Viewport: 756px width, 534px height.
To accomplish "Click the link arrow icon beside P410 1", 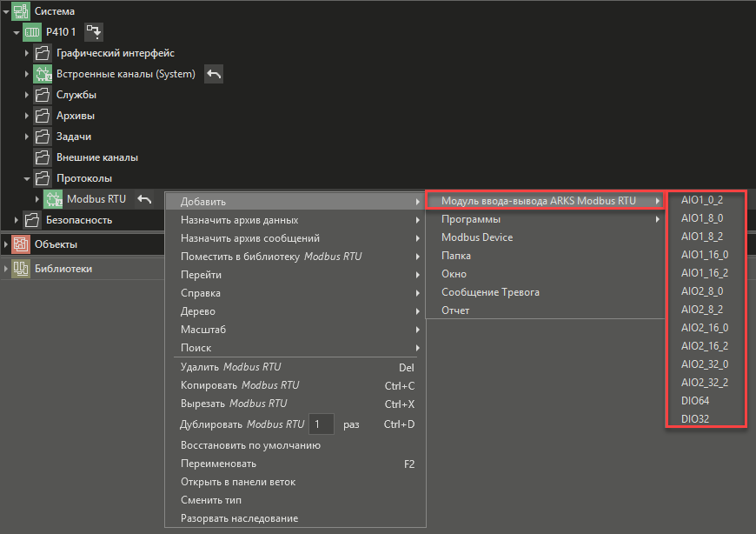I will [94, 32].
